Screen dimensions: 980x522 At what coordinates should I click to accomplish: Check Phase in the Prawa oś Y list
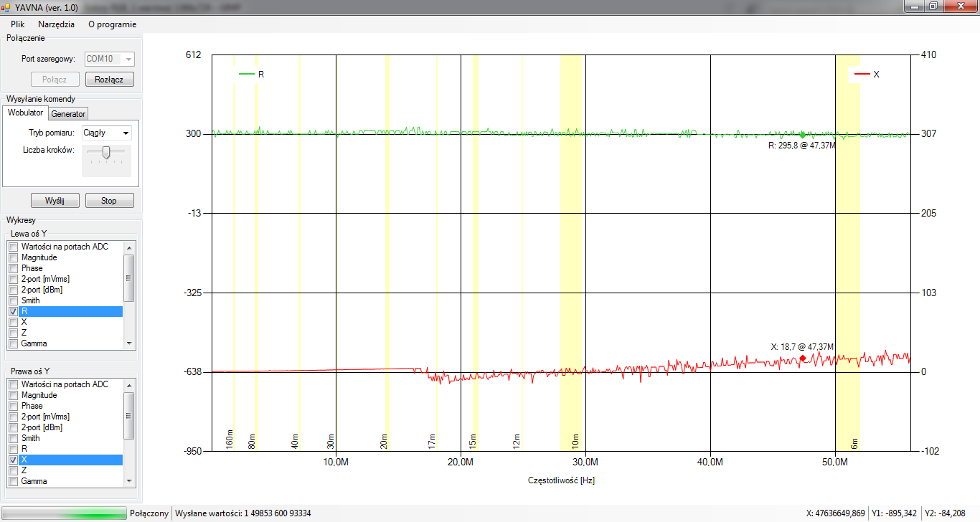click(x=14, y=406)
